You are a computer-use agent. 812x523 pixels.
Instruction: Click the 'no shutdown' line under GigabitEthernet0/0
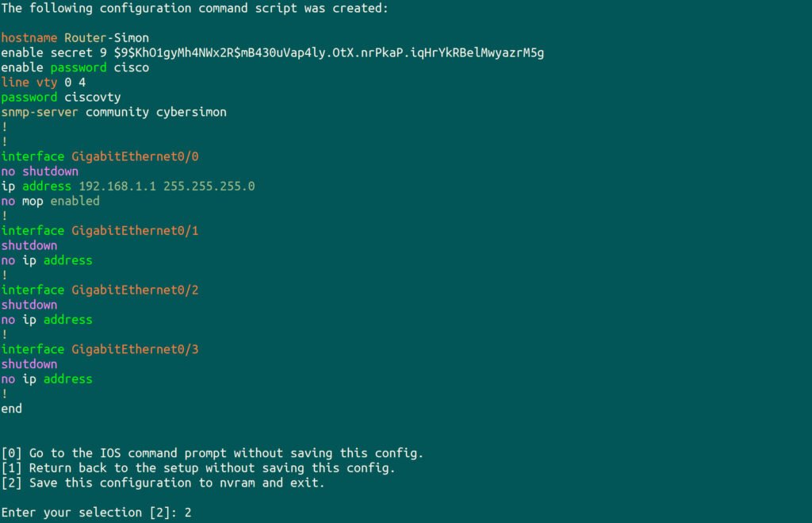pyautogui.click(x=40, y=171)
